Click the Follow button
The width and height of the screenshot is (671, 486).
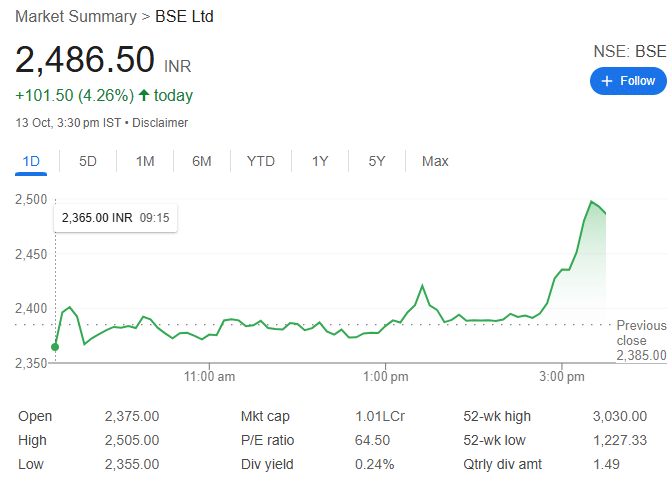click(x=627, y=81)
